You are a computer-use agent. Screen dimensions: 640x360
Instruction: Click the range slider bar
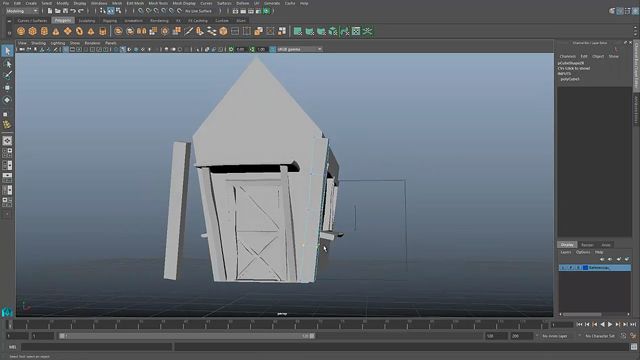click(187, 336)
